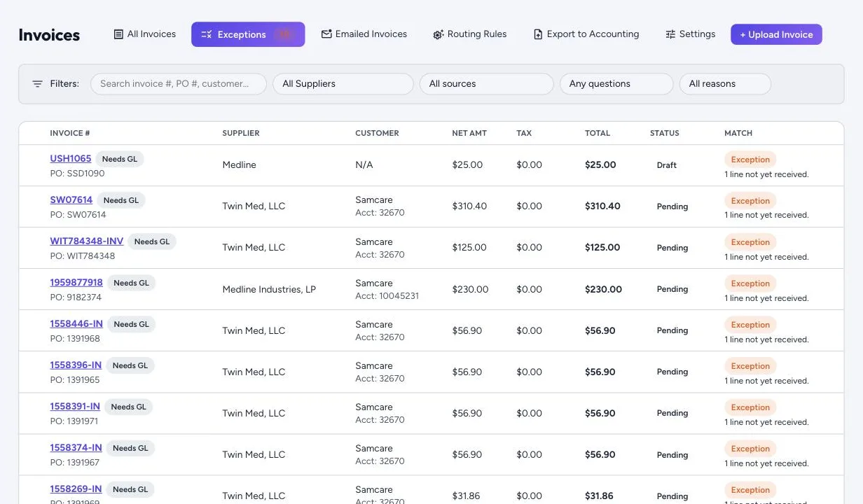Expand the All sources filter

coord(487,84)
